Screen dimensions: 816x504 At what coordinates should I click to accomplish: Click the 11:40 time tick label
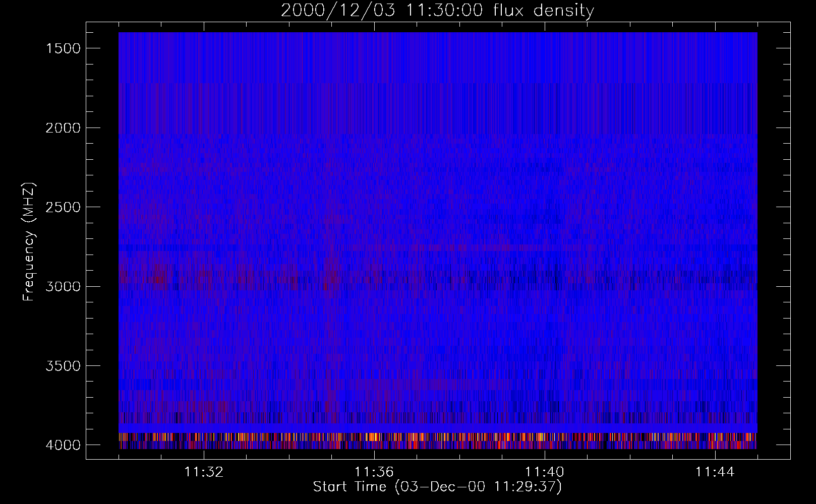pyautogui.click(x=545, y=472)
